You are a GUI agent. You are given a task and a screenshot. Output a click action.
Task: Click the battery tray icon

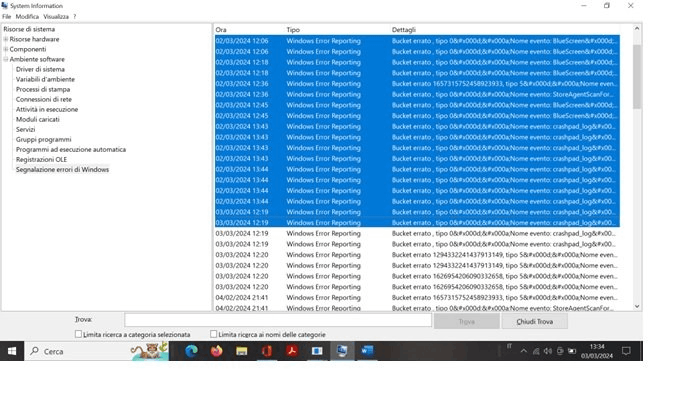572,351
